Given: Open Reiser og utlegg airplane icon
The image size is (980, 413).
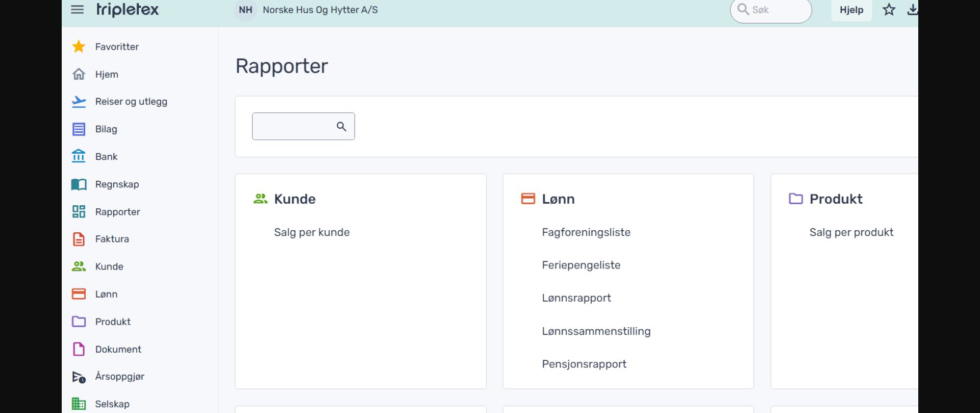Looking at the screenshot, I should pyautogui.click(x=79, y=102).
